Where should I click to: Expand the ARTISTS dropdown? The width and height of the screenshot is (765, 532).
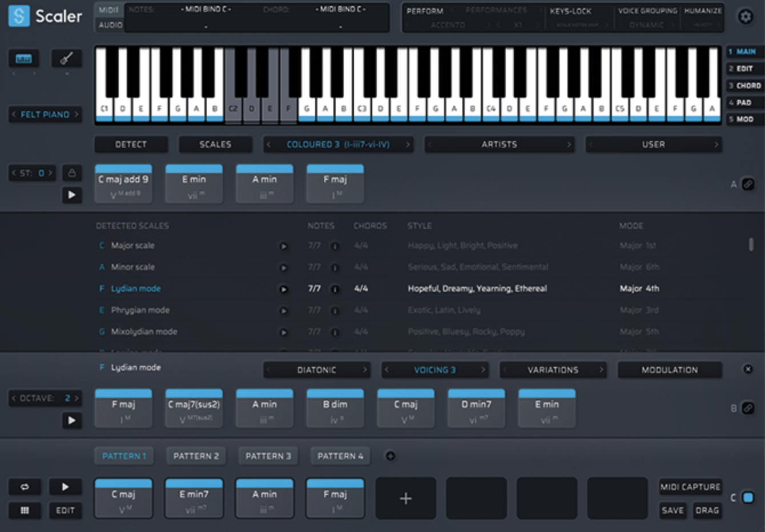click(499, 144)
